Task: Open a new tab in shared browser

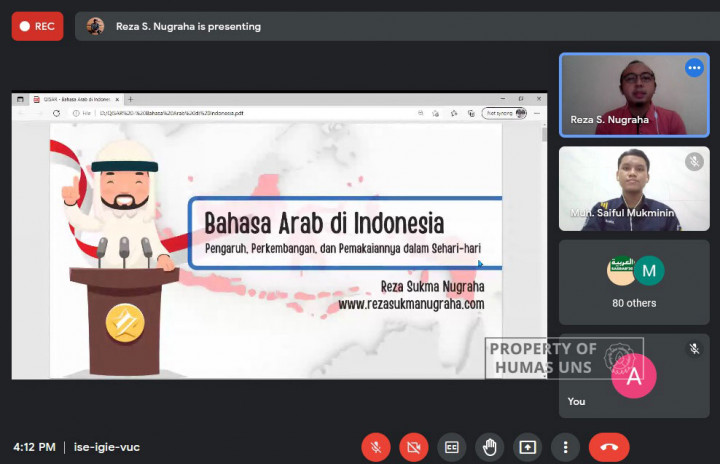Action: (x=131, y=99)
